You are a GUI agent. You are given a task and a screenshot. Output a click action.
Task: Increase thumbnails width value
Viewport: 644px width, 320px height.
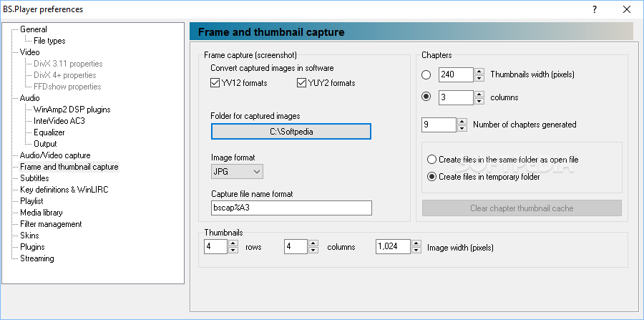[479, 72]
